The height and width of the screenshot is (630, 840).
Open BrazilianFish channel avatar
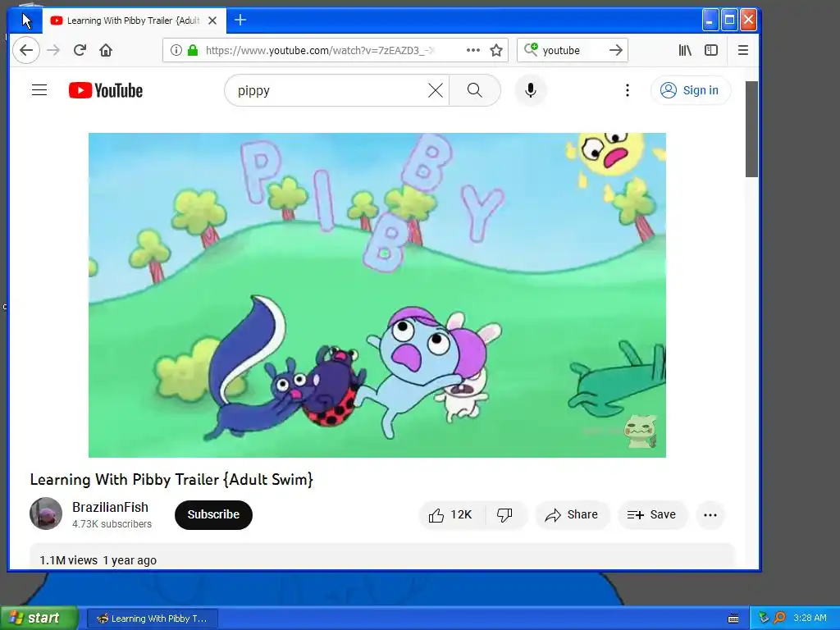(46, 514)
